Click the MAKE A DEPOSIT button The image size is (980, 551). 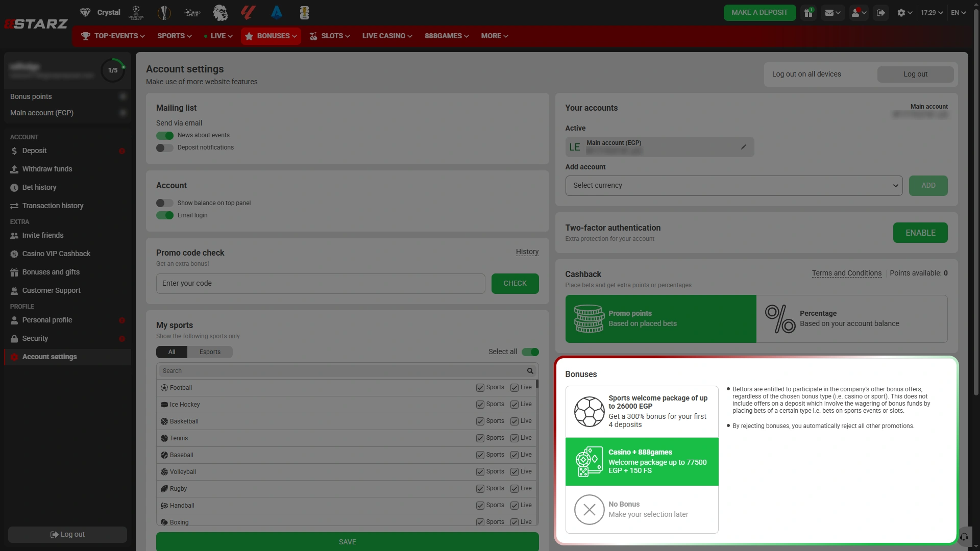pos(759,13)
